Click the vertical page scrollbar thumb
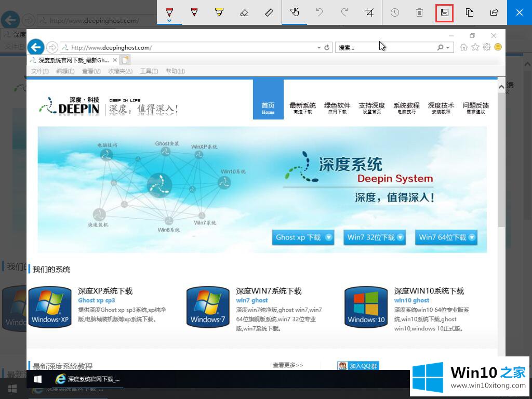This screenshot has width=532, height=399. 501,159
